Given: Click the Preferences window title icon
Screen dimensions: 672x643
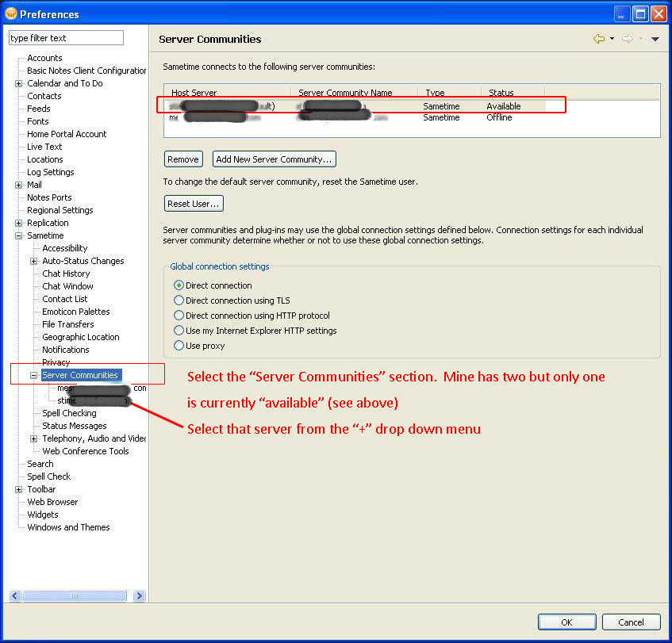Looking at the screenshot, I should point(11,13).
